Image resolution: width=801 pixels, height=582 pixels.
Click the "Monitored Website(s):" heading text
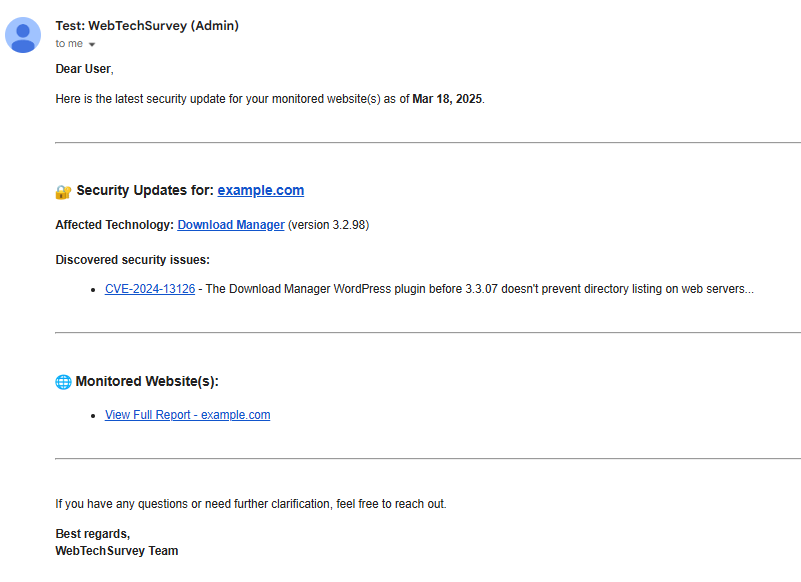click(146, 381)
